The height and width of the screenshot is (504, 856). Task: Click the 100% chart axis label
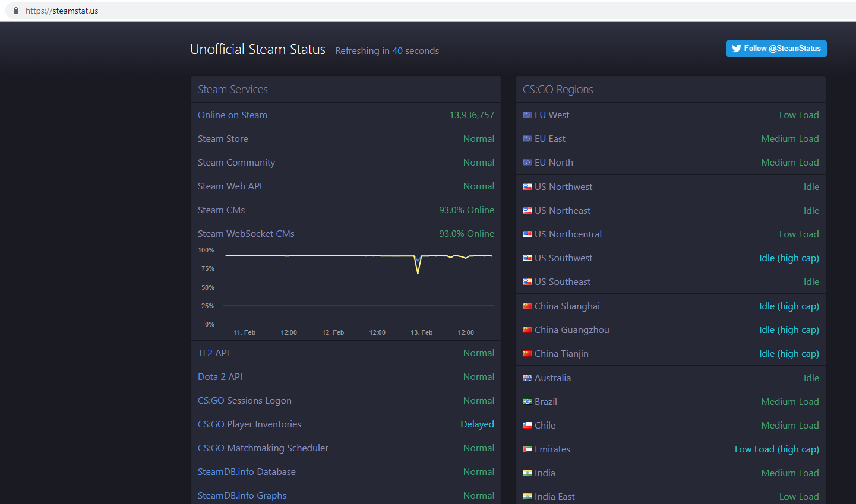(x=206, y=251)
